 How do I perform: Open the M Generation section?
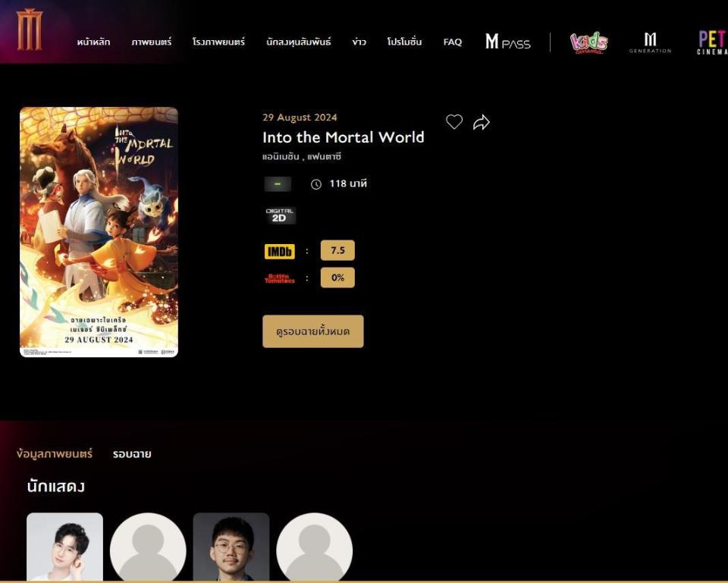pos(651,43)
